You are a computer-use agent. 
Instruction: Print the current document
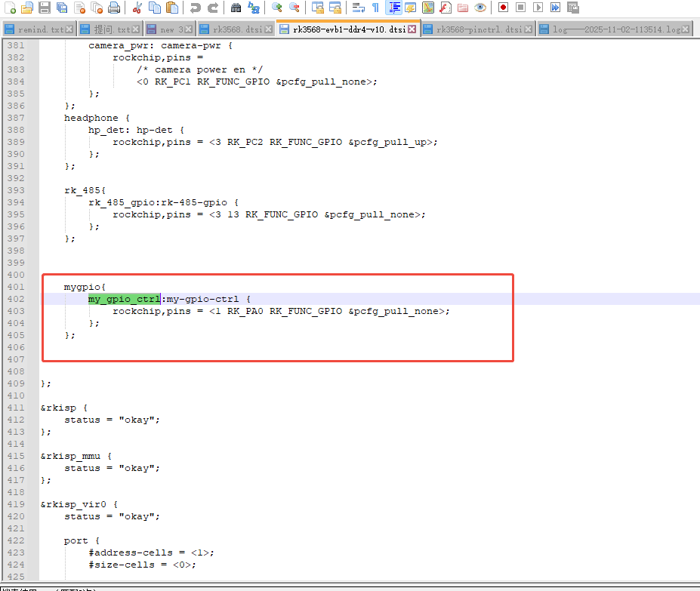click(114, 8)
